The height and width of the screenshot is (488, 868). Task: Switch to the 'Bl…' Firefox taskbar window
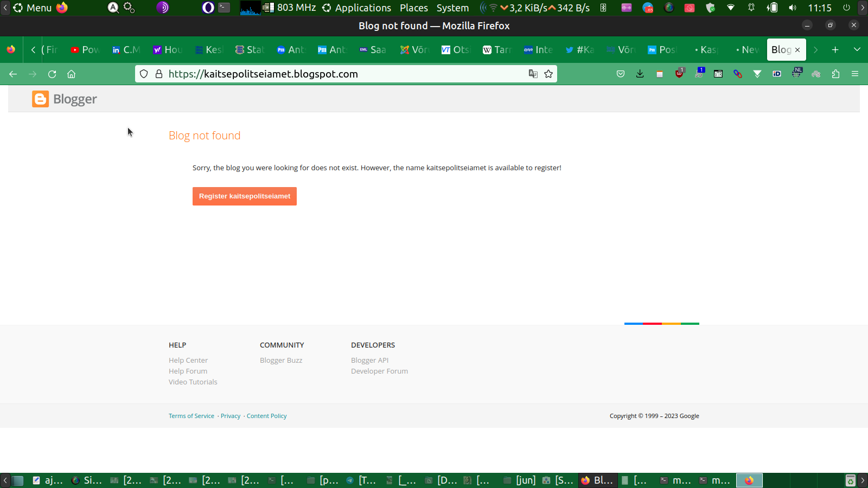point(597,480)
